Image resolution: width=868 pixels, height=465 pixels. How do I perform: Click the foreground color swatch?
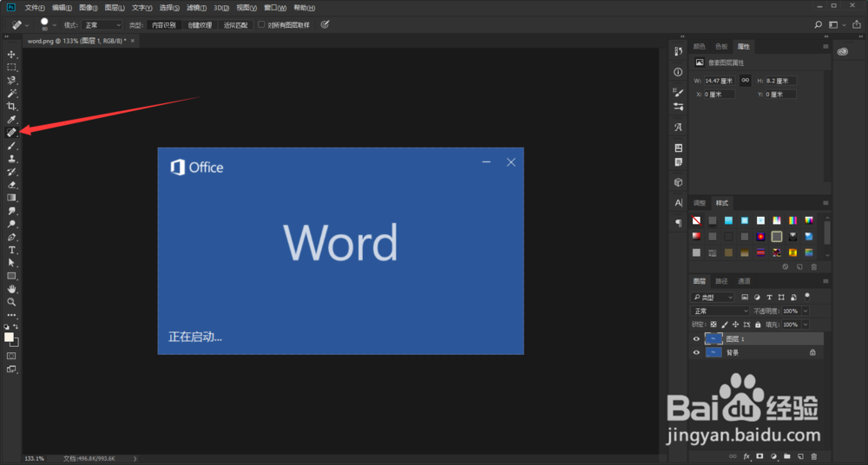tap(9, 337)
